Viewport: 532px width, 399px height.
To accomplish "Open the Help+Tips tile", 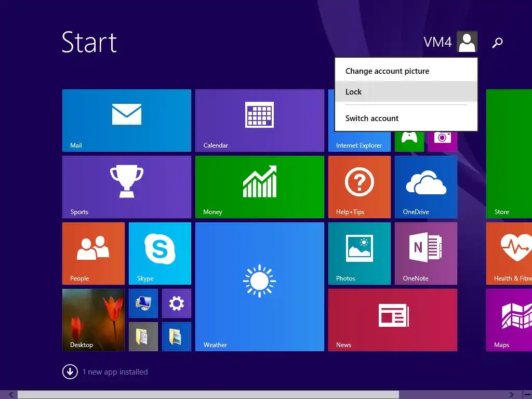I will tap(360, 187).
